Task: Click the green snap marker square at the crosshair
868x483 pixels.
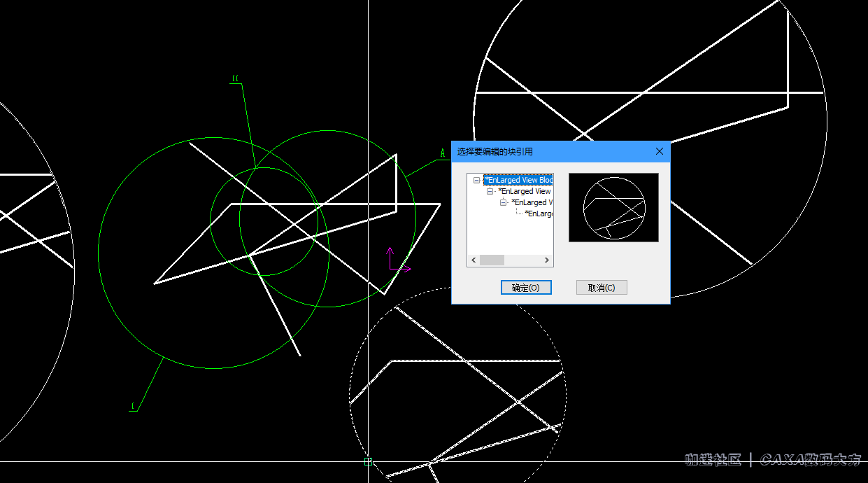Action: 368,461
